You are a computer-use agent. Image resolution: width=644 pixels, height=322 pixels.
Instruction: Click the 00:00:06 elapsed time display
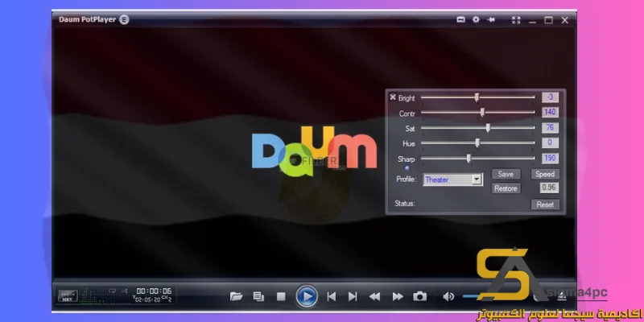[154, 291]
